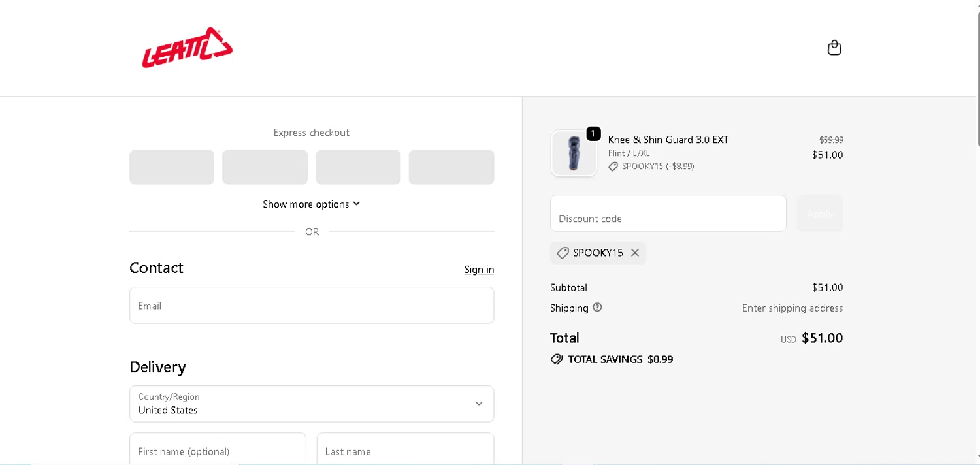This screenshot has height=465, width=980.
Task: Click the Enter shipping address text
Action: click(792, 308)
